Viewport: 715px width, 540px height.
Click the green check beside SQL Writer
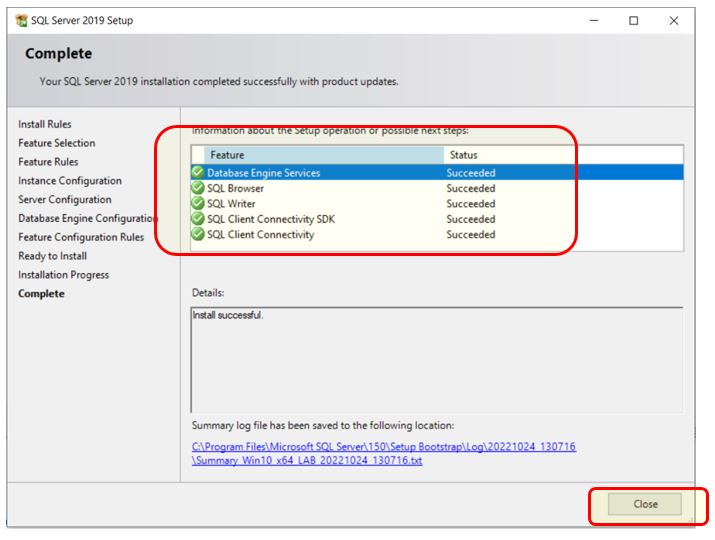click(x=197, y=202)
